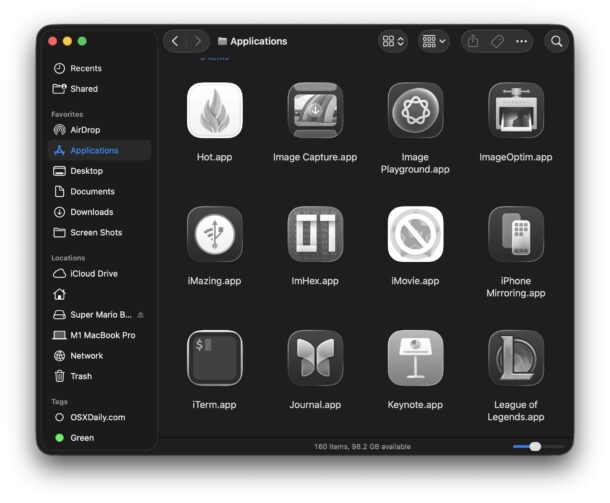Click the League of Legends.app name label
Screen dimensions: 610x503
[515, 410]
